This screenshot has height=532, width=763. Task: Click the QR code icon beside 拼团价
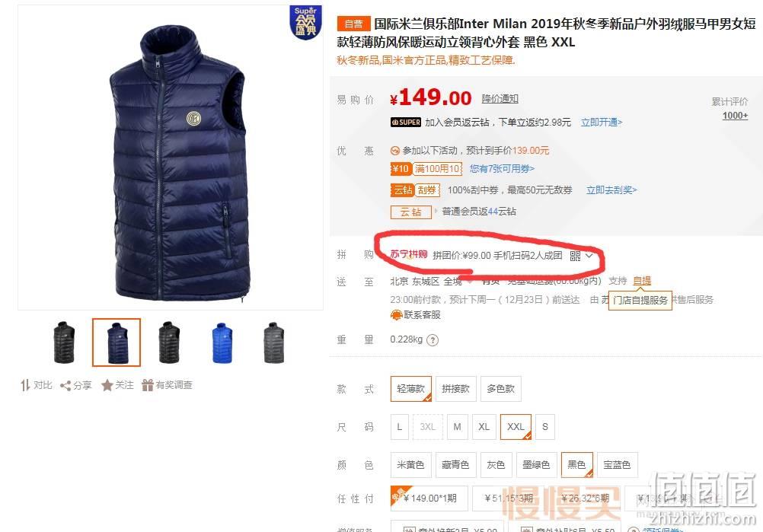(x=575, y=256)
